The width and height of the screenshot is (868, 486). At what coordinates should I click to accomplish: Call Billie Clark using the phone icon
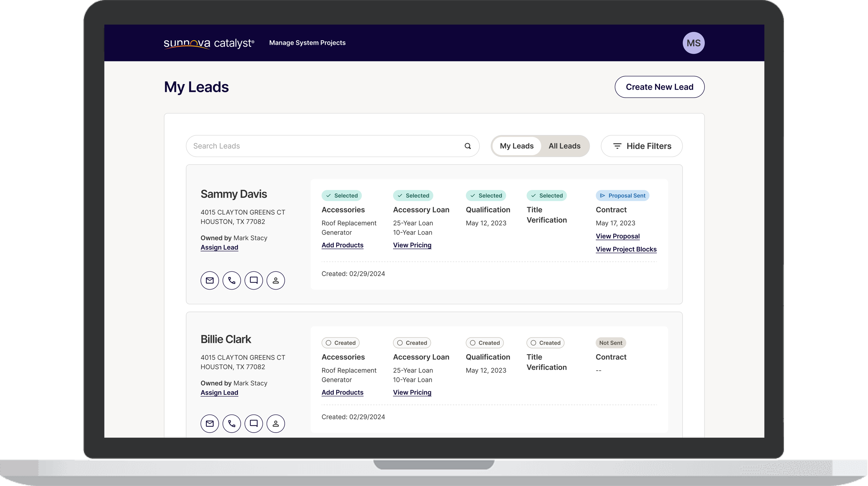(232, 424)
